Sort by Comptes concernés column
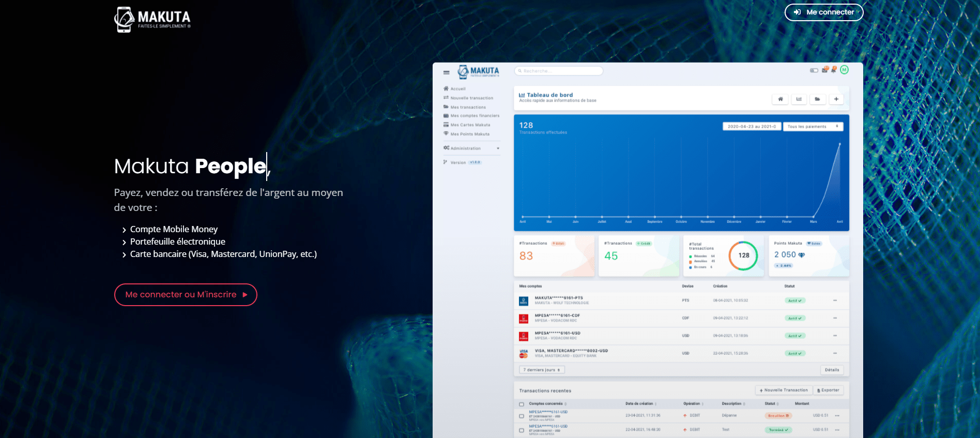 coord(548,404)
